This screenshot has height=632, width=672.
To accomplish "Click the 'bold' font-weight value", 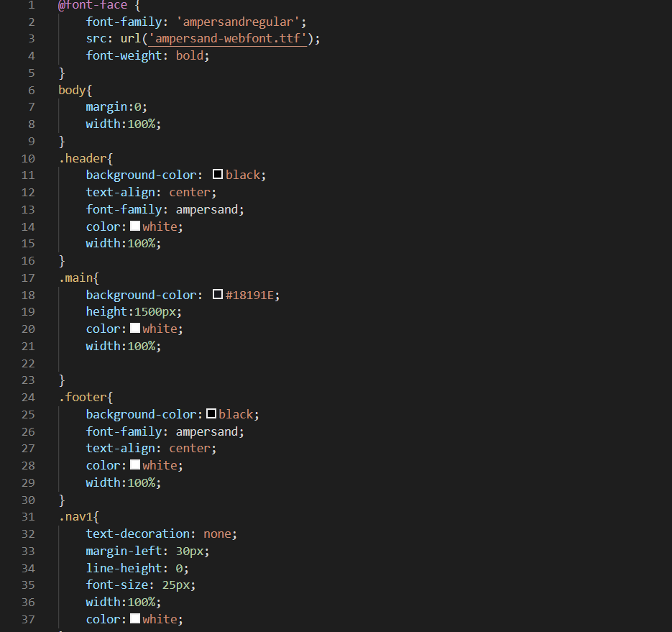I will click(x=190, y=56).
